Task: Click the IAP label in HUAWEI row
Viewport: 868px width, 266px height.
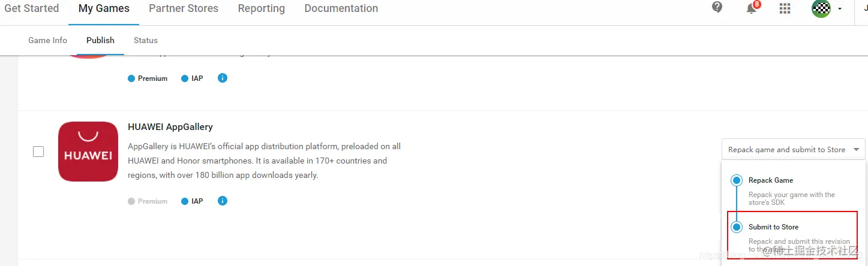Action: pyautogui.click(x=197, y=201)
